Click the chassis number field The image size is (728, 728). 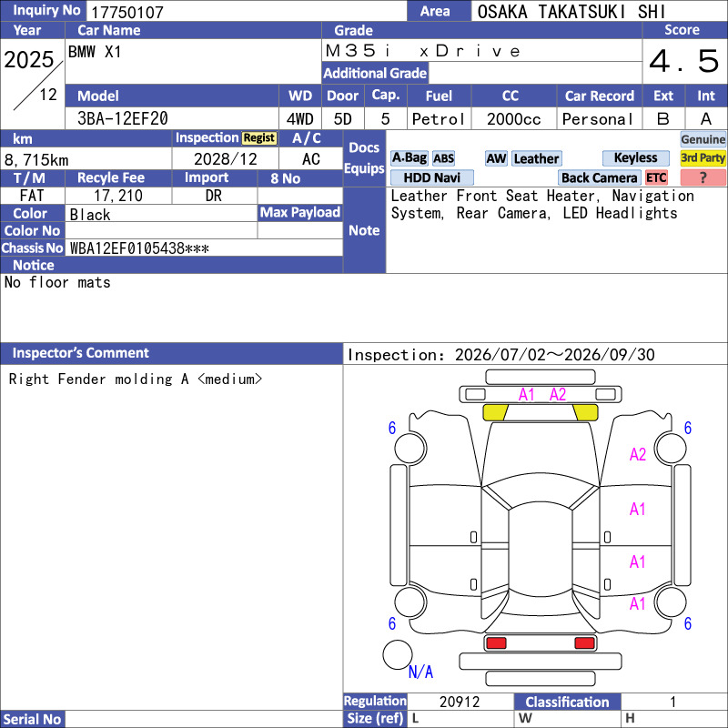[x=204, y=248]
